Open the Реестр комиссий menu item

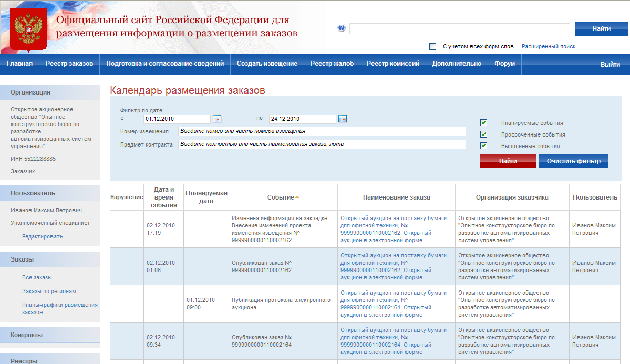pyautogui.click(x=393, y=64)
